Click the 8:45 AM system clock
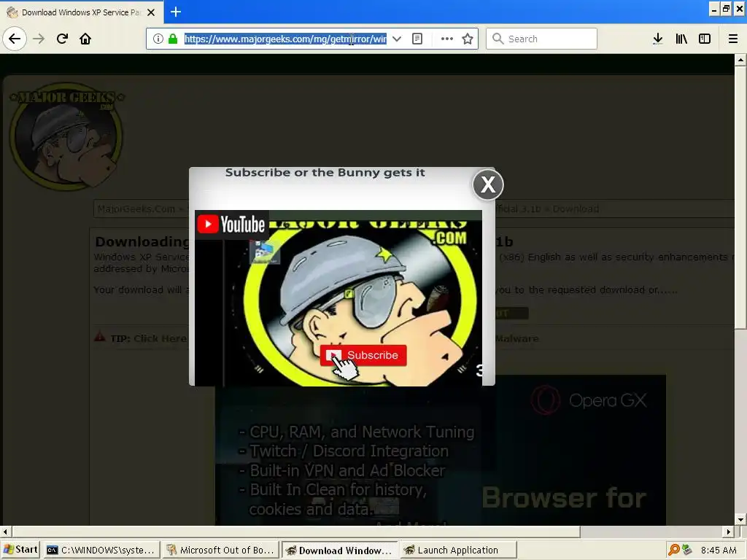747x560 pixels. (x=719, y=550)
